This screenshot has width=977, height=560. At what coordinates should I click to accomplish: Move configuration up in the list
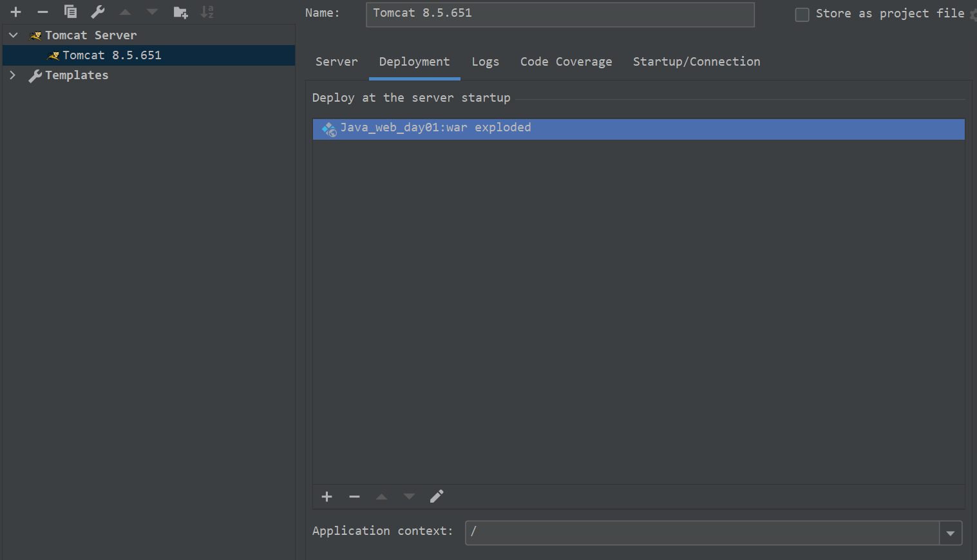(x=125, y=12)
